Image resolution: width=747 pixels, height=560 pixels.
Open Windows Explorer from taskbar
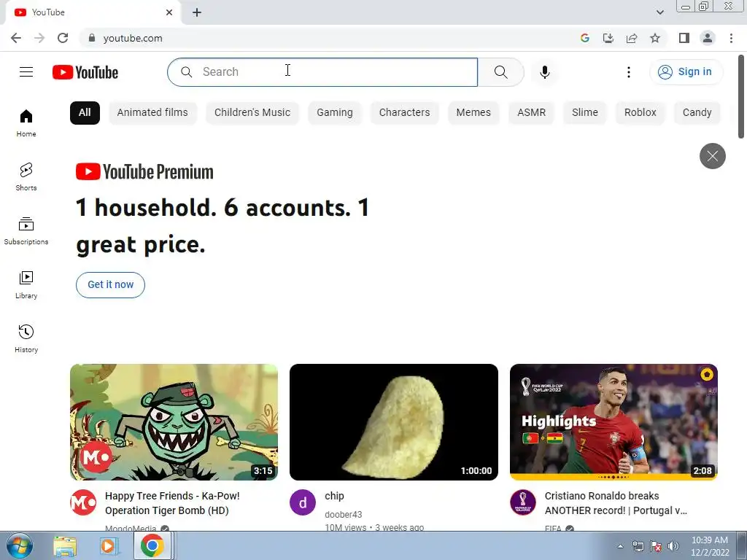coord(65,545)
